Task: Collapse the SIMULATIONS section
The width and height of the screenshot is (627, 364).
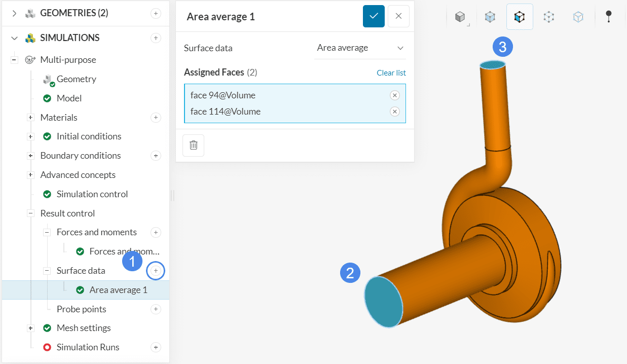Action: tap(14, 38)
